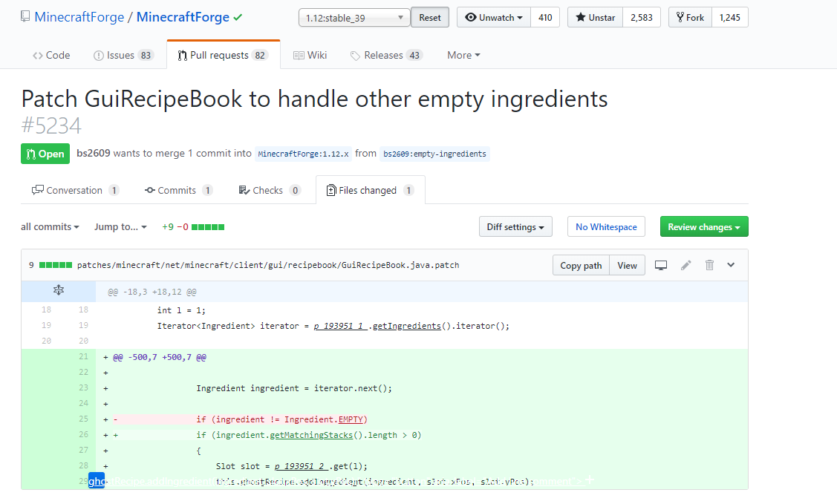Click the green build status checkmark

point(238,18)
